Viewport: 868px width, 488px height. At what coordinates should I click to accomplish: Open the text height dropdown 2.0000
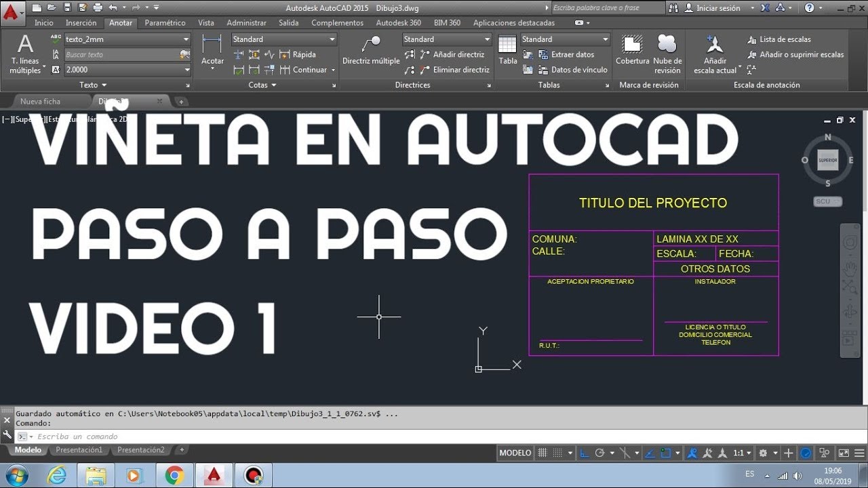(x=127, y=70)
